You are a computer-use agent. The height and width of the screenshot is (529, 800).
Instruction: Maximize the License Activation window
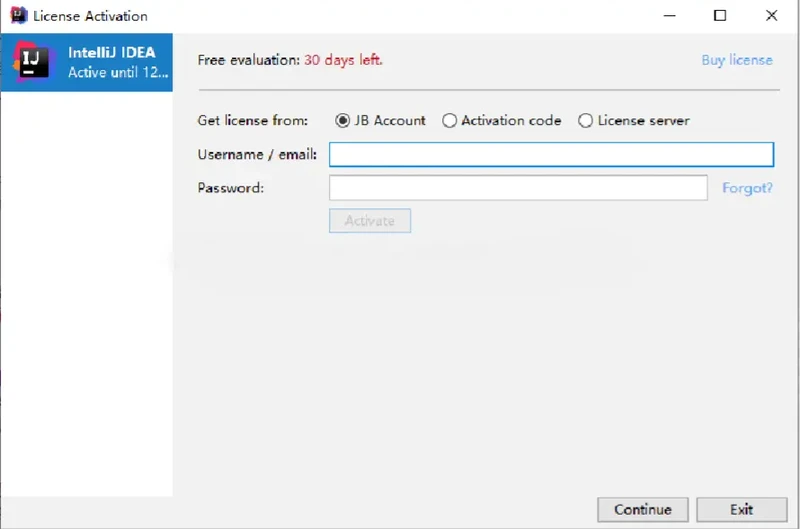point(720,16)
